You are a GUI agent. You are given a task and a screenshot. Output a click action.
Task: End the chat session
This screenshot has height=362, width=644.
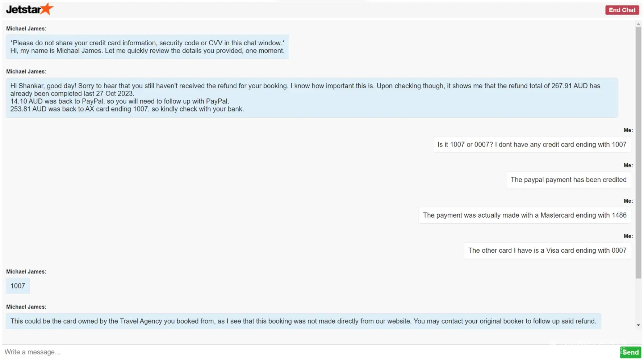pyautogui.click(x=622, y=10)
